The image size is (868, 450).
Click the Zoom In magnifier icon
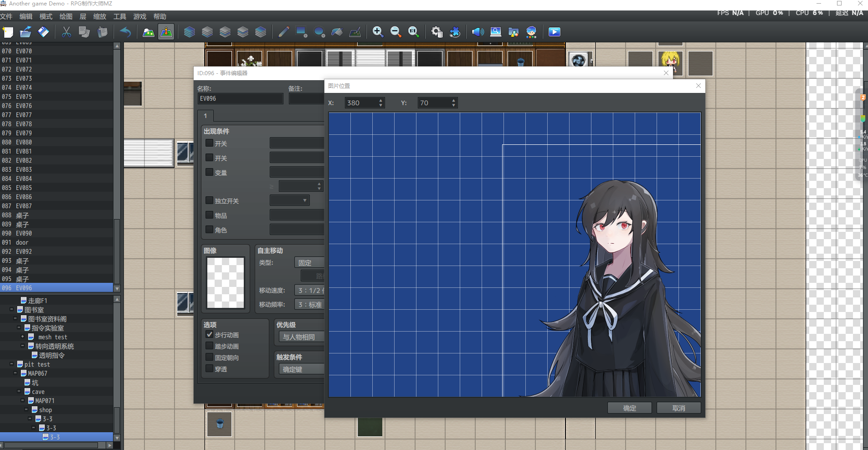(378, 32)
